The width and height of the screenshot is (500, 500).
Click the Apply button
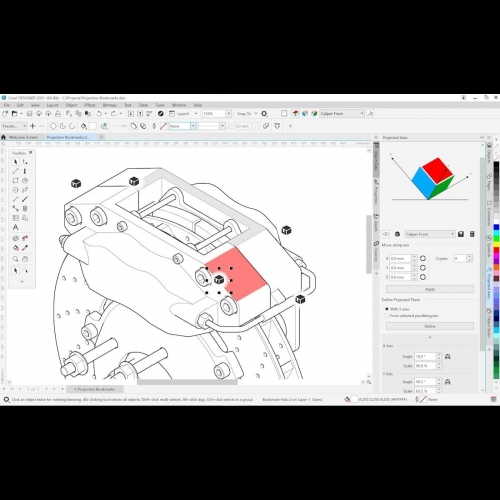point(430,289)
